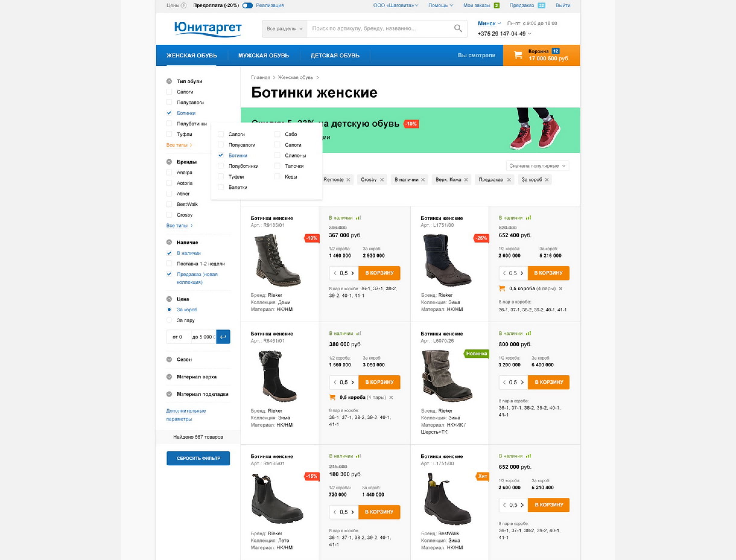The image size is (736, 560).
Task: Click the search magnifier icon
Action: pyautogui.click(x=458, y=28)
